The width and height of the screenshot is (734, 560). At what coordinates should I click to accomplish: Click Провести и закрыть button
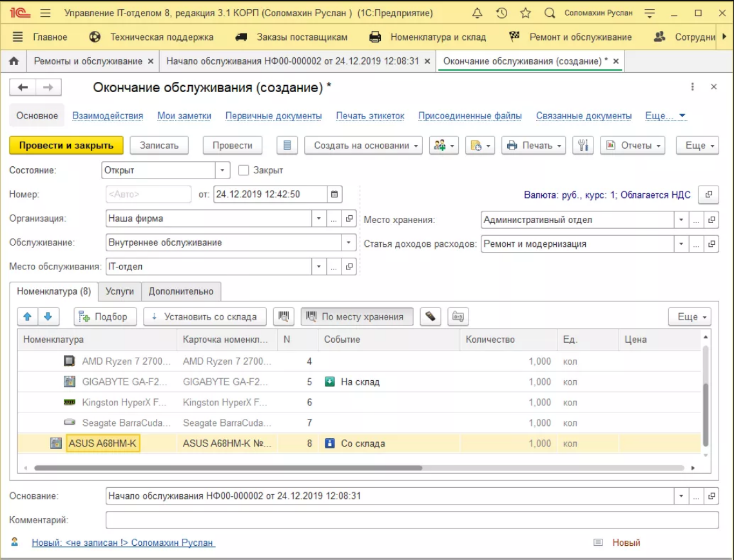pos(66,146)
